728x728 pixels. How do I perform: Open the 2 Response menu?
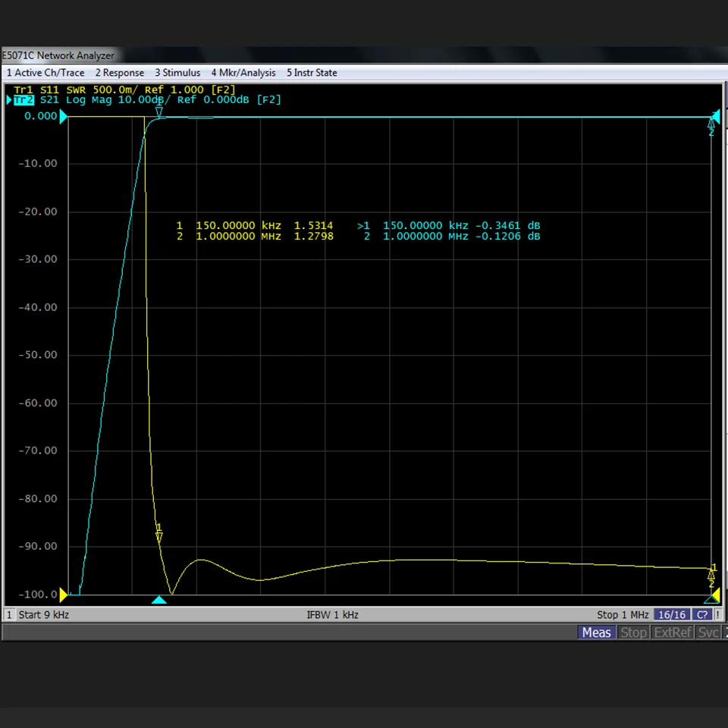pyautogui.click(x=120, y=73)
